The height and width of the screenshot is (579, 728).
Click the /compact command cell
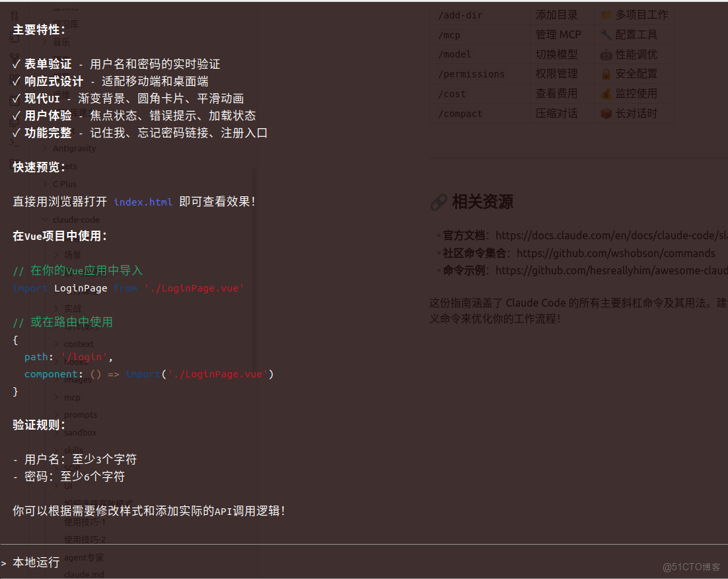tap(480, 114)
